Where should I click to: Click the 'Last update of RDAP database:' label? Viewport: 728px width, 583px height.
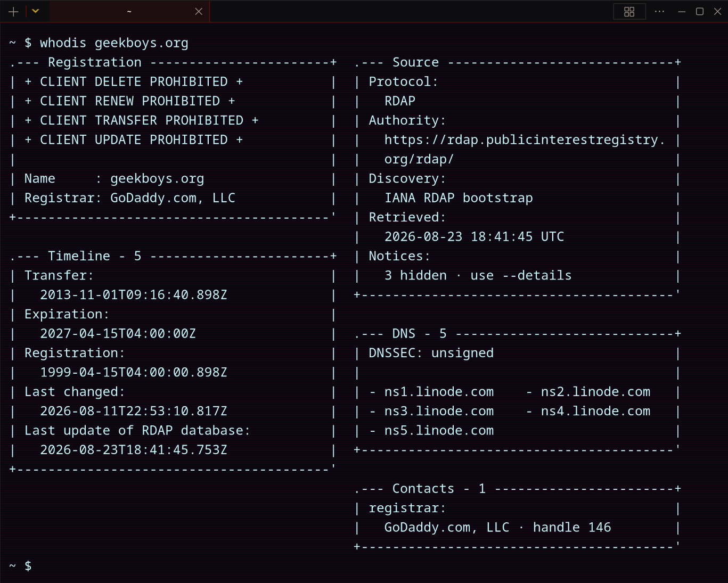click(137, 431)
